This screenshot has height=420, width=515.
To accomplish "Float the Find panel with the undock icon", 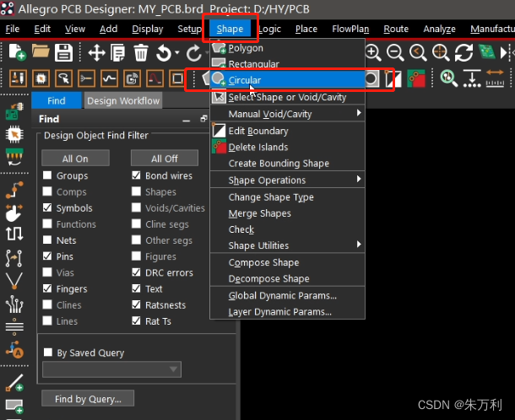I will point(203,119).
